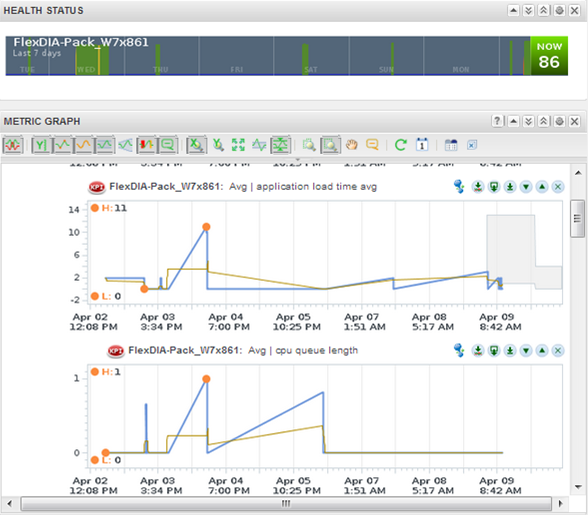Move cpu queue length graph down arrow
Screen dimensions: 588x515
[x=526, y=350]
